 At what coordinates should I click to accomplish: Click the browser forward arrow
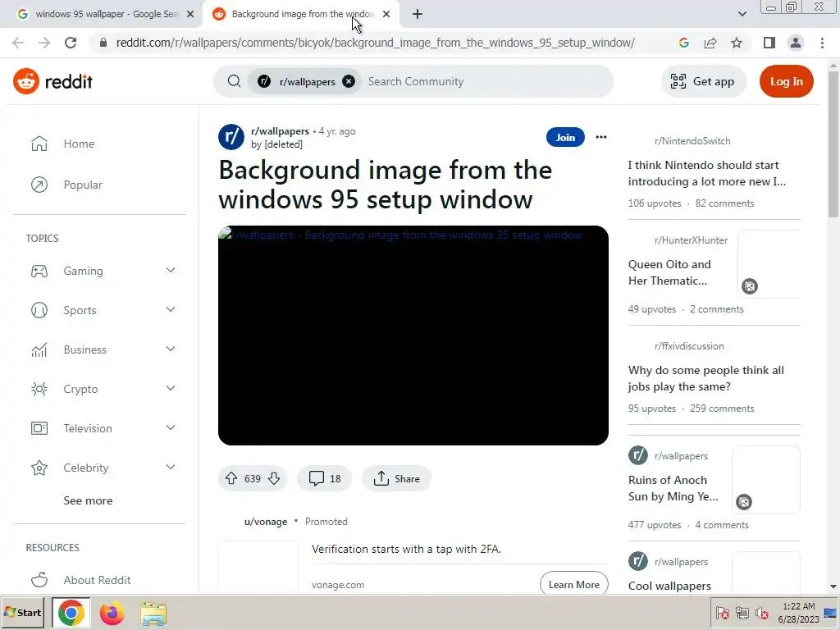(x=44, y=43)
